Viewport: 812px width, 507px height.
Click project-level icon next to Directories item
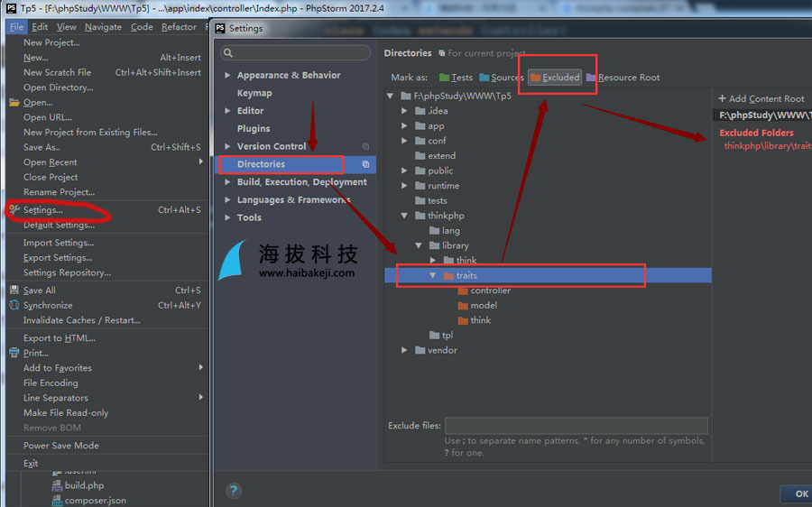tap(365, 164)
